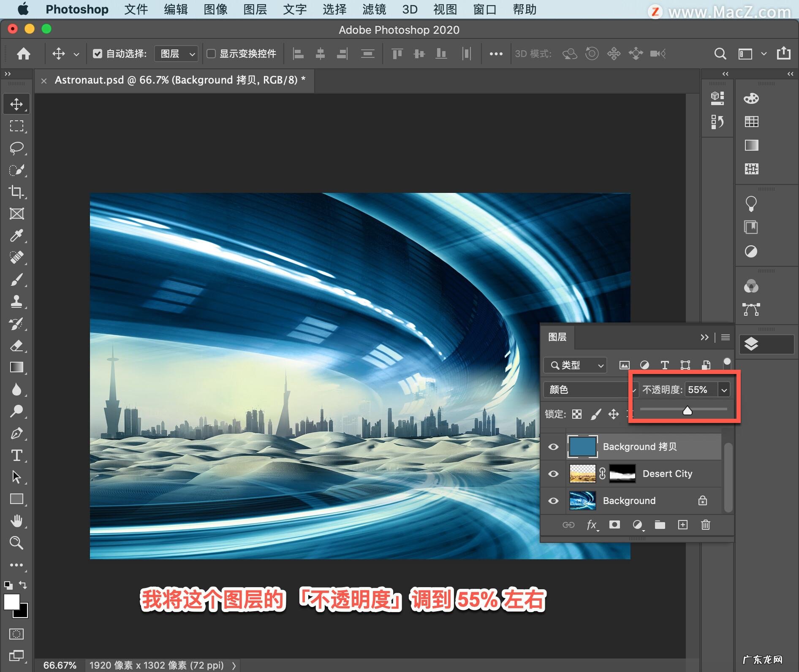799x672 pixels.
Task: Open the 类型 layer filter dropdown
Action: click(x=575, y=365)
